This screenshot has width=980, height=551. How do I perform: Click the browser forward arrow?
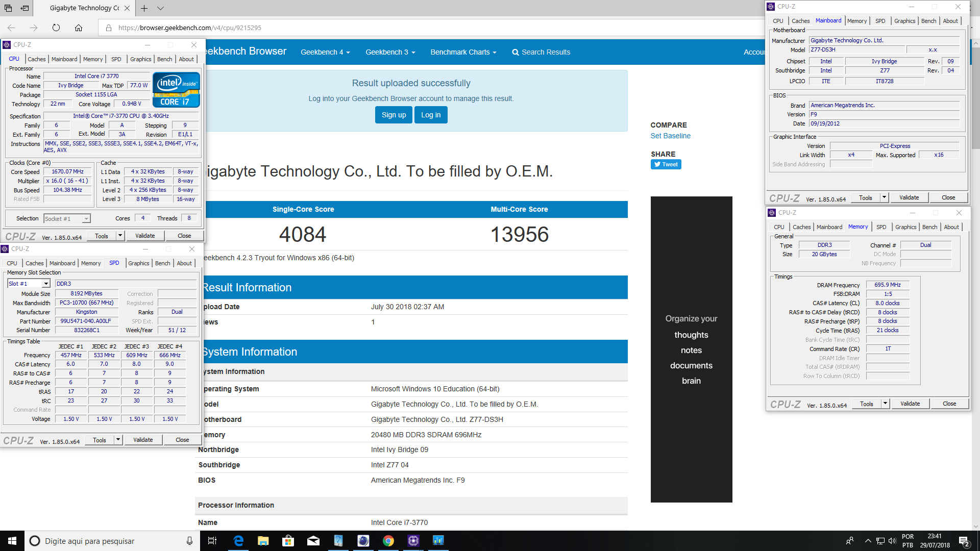click(34, 28)
